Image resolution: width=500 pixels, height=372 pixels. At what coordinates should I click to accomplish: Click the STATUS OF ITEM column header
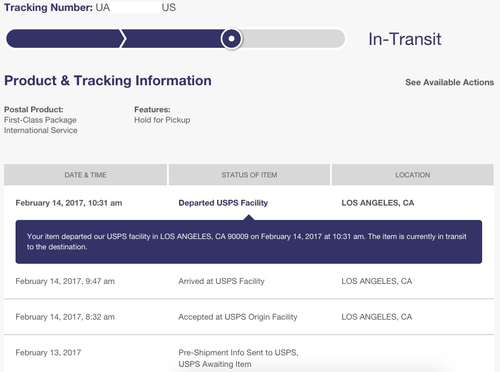tap(249, 175)
